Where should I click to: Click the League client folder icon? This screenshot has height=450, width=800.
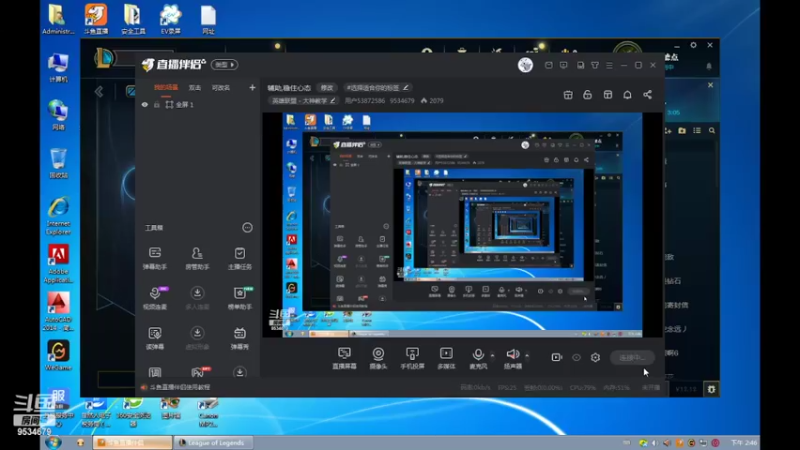(x=682, y=131)
